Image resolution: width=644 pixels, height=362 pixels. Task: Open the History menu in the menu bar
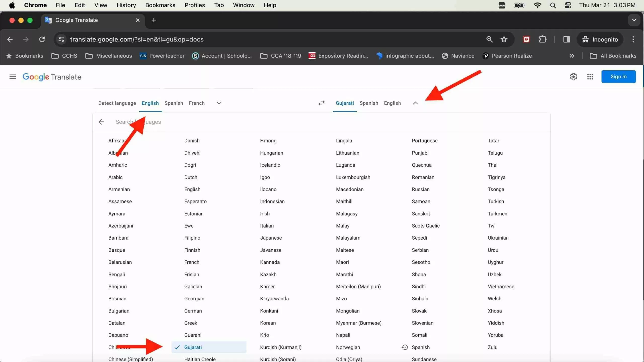[x=126, y=5]
